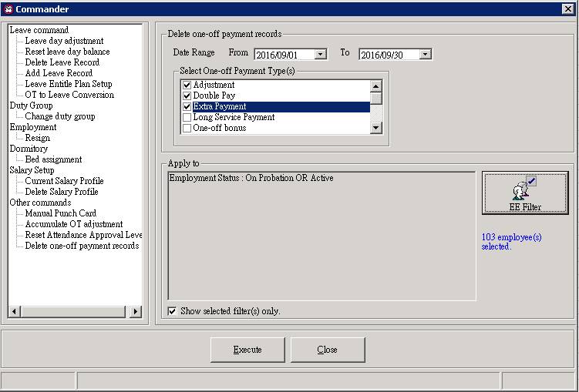Select Reset Attendance Approval Level command
This screenshot has height=392, width=579.
pyautogui.click(x=83, y=235)
